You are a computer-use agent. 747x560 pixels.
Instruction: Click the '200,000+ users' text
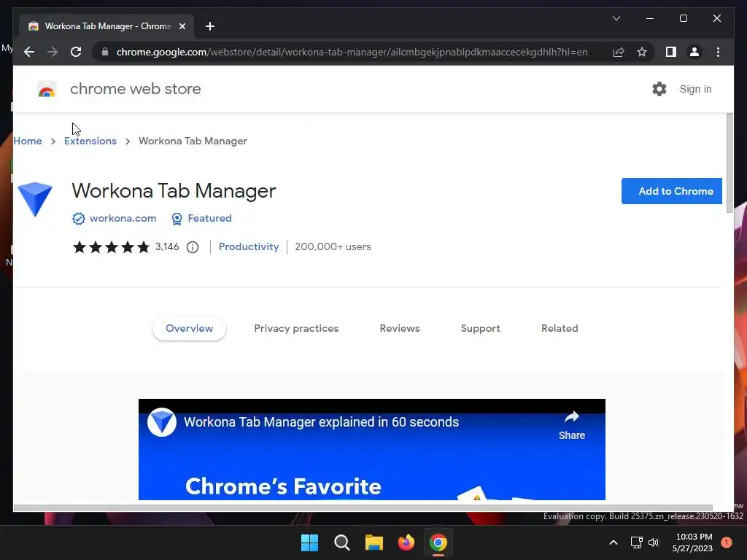coord(333,246)
